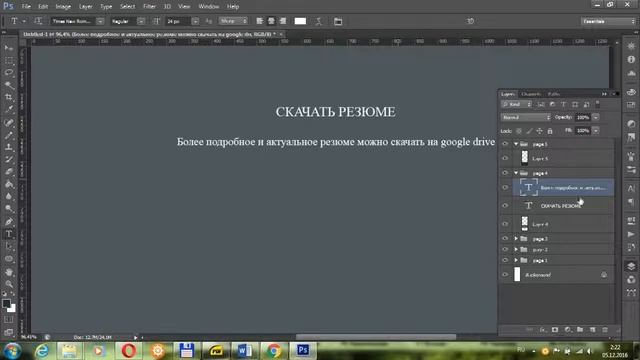Screen dimensions: 640x360
Task: Hide the Background layer
Action: [505, 275]
